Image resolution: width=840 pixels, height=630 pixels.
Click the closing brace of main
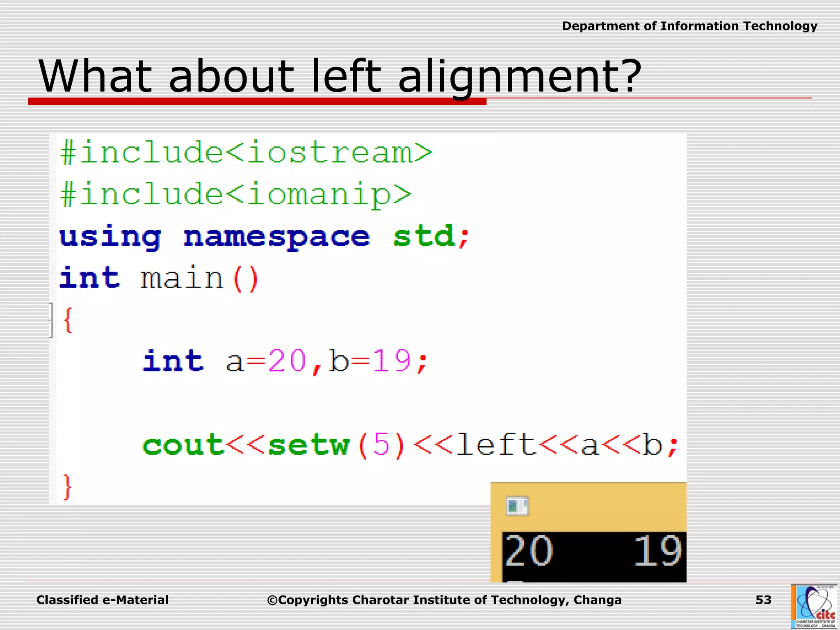pos(67,487)
